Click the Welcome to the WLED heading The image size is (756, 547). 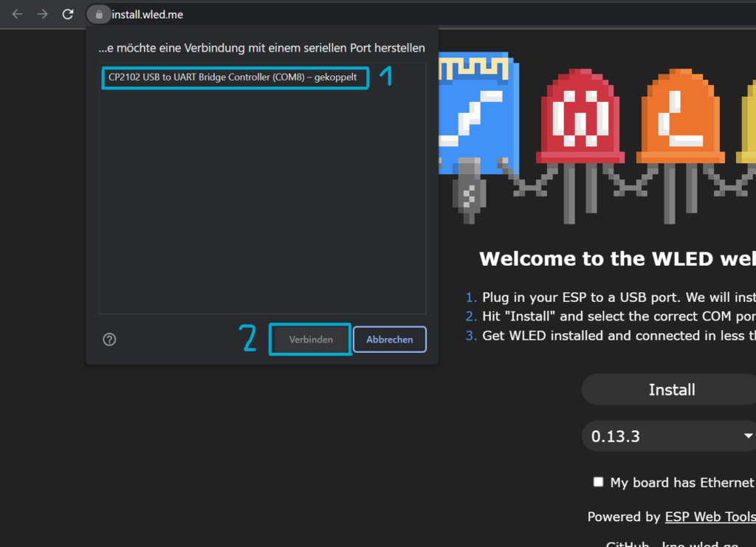tap(617, 259)
